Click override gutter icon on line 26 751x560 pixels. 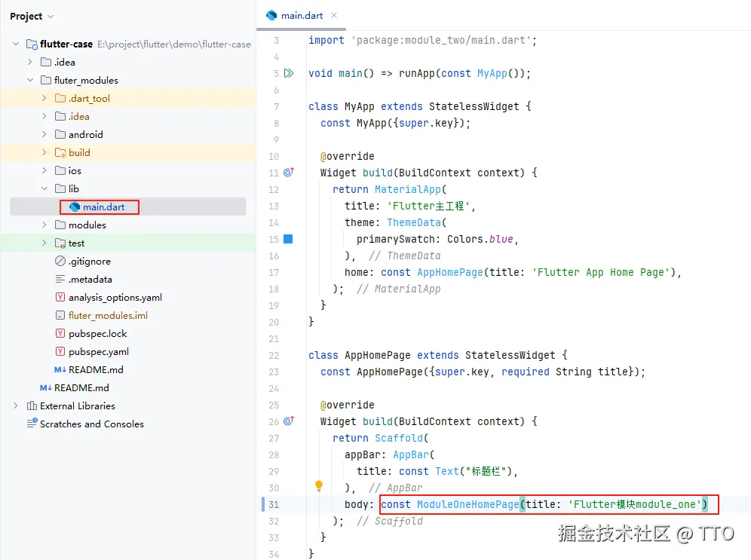click(288, 421)
